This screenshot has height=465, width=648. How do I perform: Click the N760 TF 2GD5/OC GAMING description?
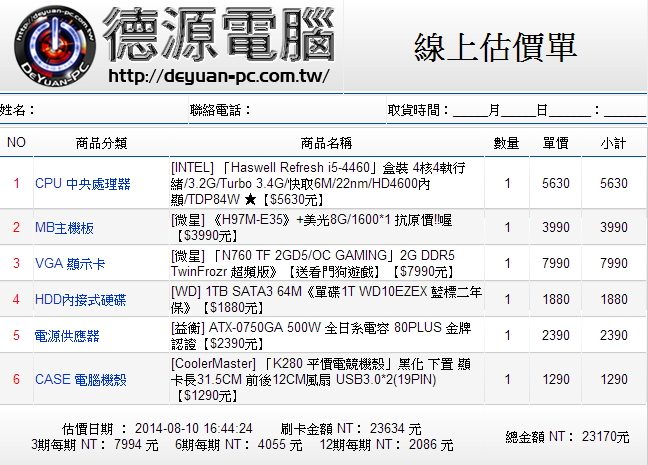(313, 263)
